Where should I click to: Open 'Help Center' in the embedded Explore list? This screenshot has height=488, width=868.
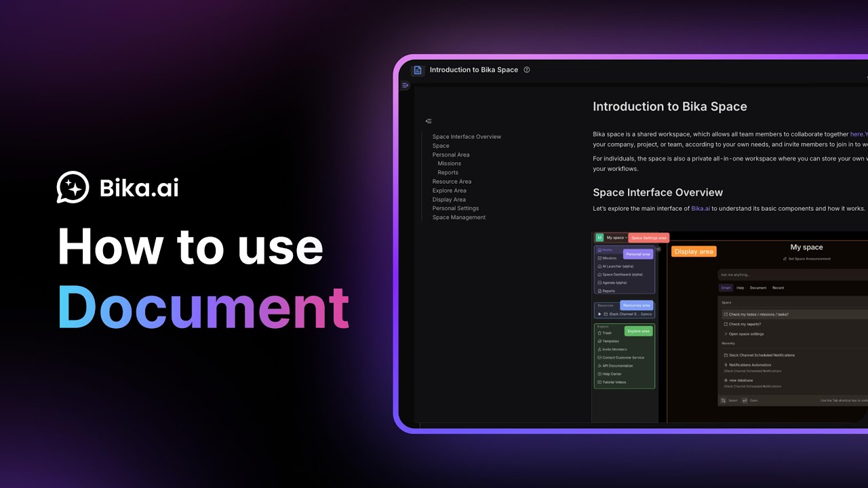609,374
